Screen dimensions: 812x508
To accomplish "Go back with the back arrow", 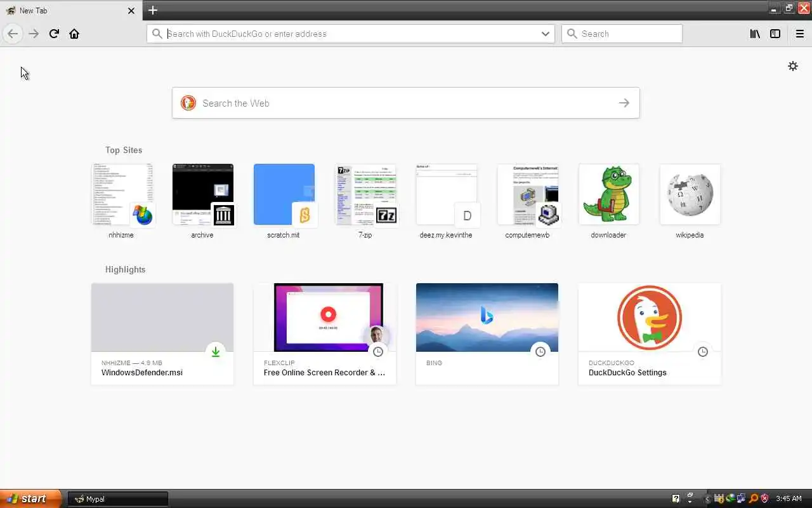I will pos(13,34).
